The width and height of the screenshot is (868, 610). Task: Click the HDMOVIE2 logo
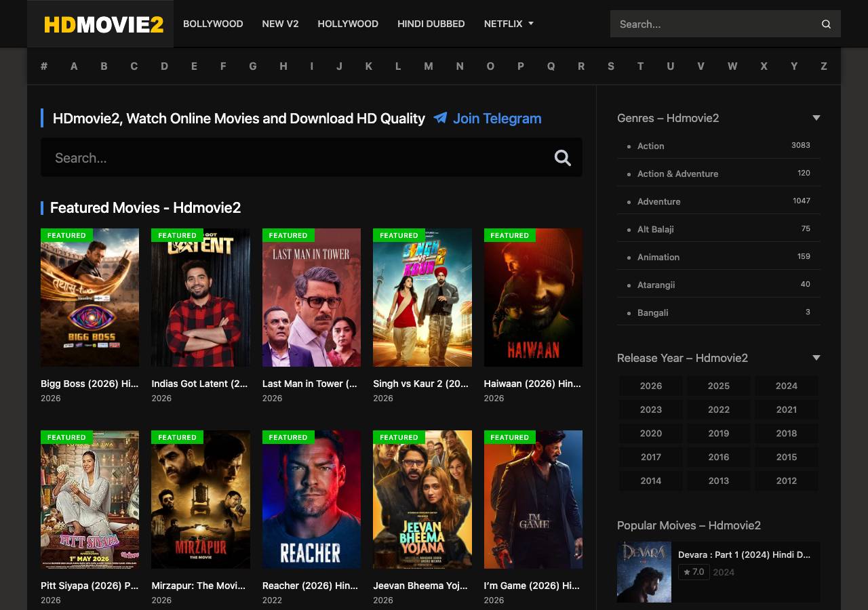coord(104,24)
